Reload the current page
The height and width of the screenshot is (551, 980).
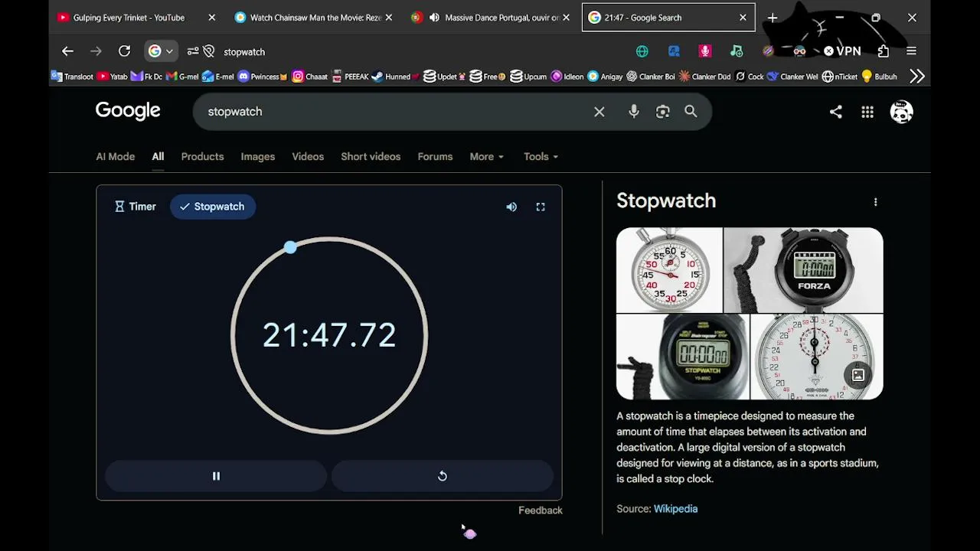point(124,51)
